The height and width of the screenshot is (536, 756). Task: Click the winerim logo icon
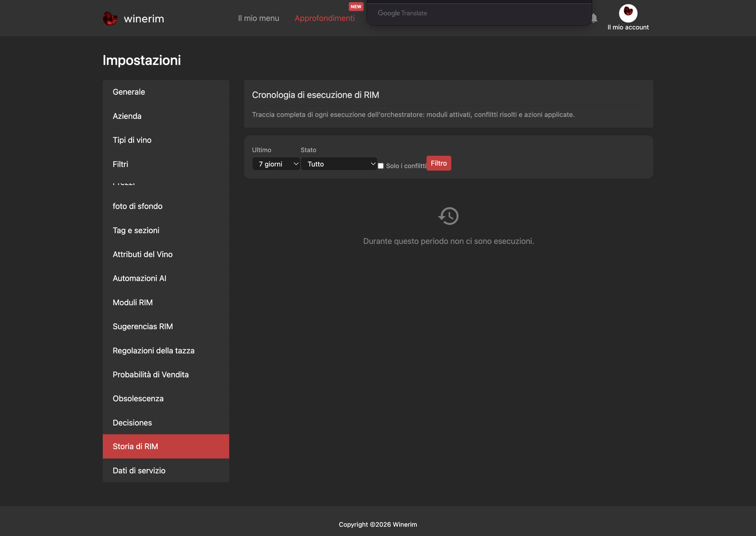click(x=110, y=19)
